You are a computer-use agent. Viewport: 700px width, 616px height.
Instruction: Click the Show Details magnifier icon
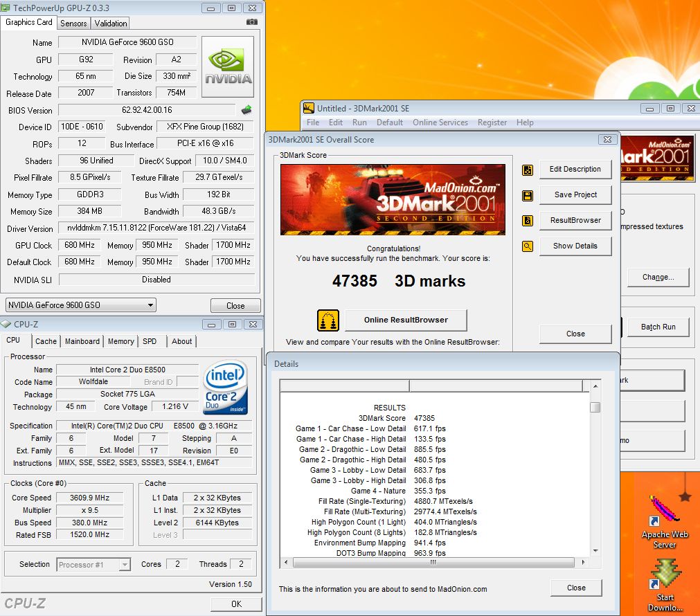[x=528, y=246]
